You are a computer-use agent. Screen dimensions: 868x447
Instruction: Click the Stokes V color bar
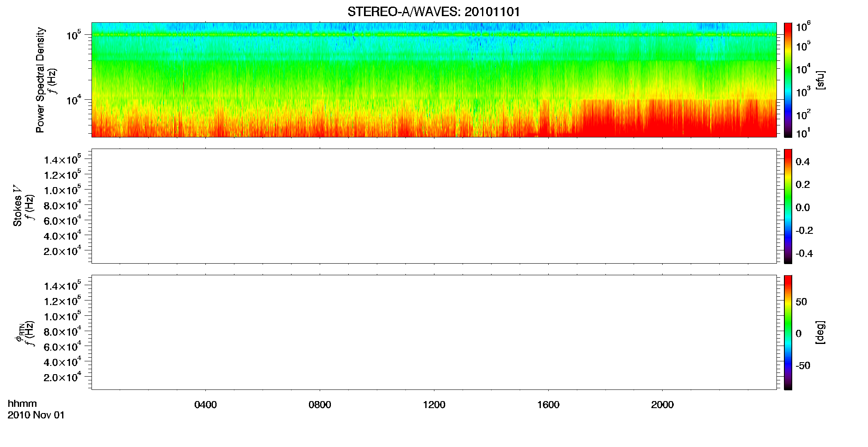tap(788, 206)
